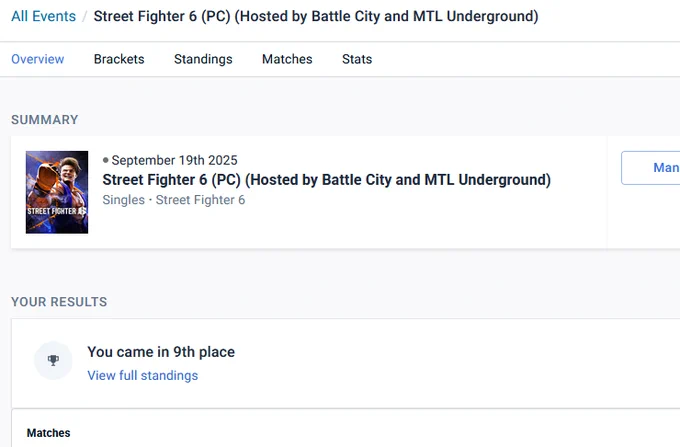Click the Singles · Street Fighter 6 subtitle
Screen dimensions: 680x447
(173, 200)
